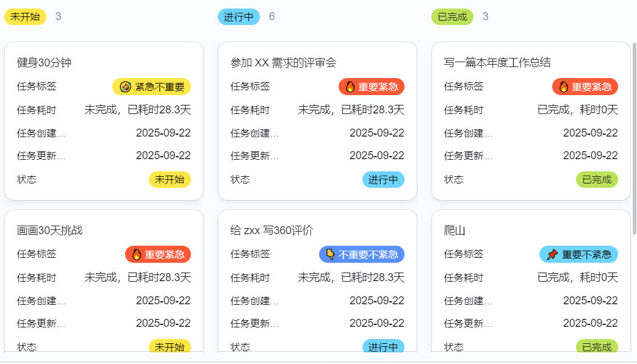Click 已完成 status badge in 写一篇本年度工作总结 card
Screen dimensions: 637x364
coord(597,179)
